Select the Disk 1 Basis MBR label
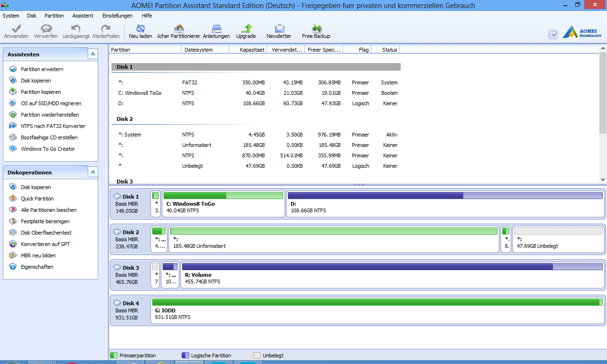 point(127,204)
